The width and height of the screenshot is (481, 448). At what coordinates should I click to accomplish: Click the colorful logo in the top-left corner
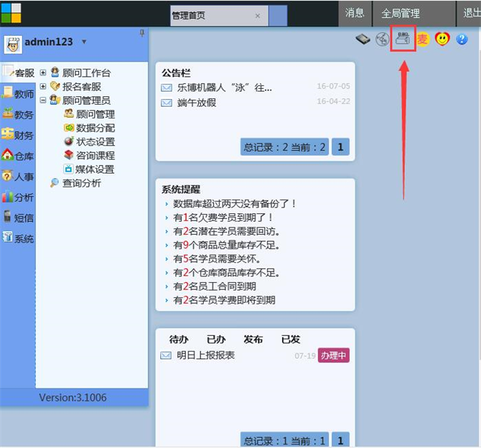[x=11, y=13]
